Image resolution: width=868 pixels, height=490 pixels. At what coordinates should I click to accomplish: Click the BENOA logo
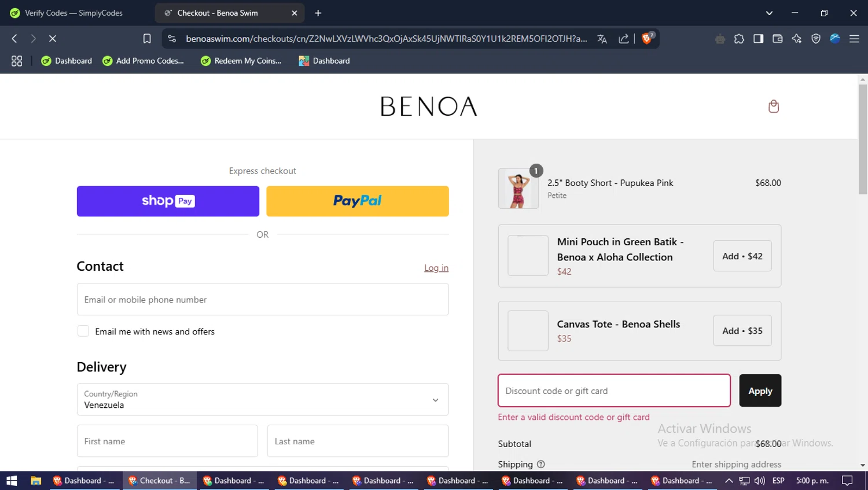tap(429, 106)
